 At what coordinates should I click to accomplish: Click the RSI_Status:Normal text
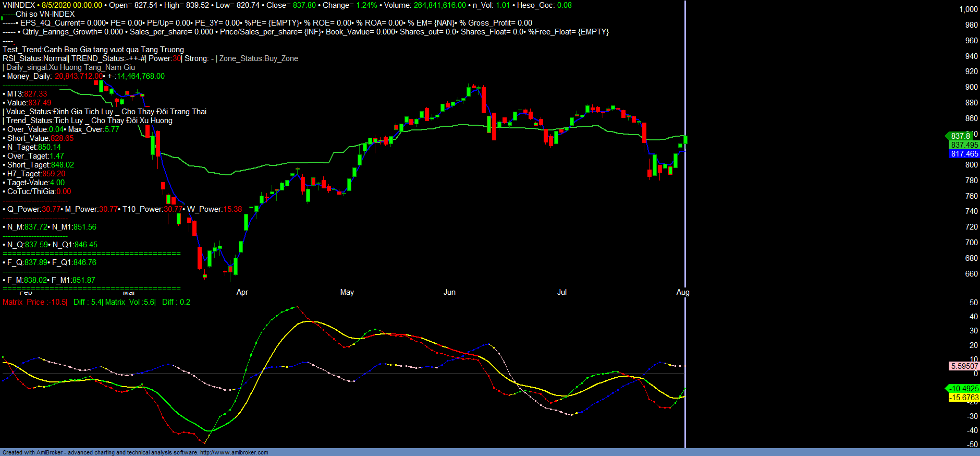coord(35,58)
